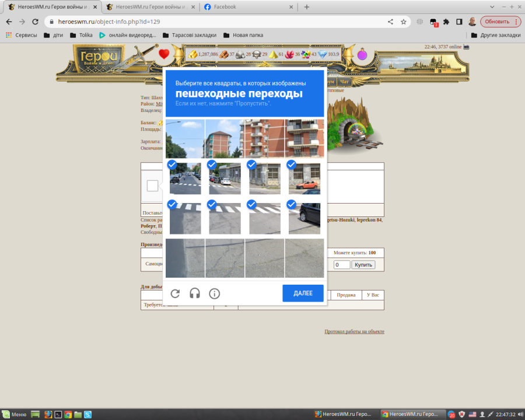This screenshot has width=525, height=420.
Task: Open the Другие закладки bookmarks folder
Action: (495, 35)
